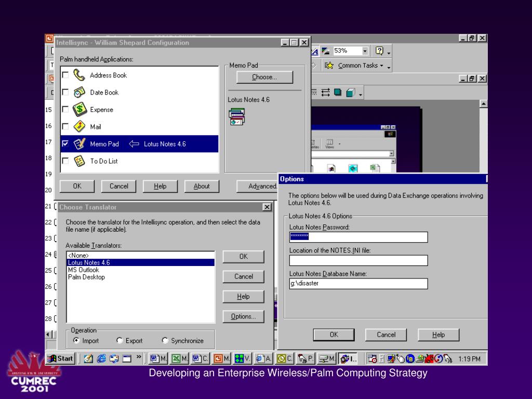
Task: Toggle PowerPoint grayscale preview icon
Action: pos(326,51)
